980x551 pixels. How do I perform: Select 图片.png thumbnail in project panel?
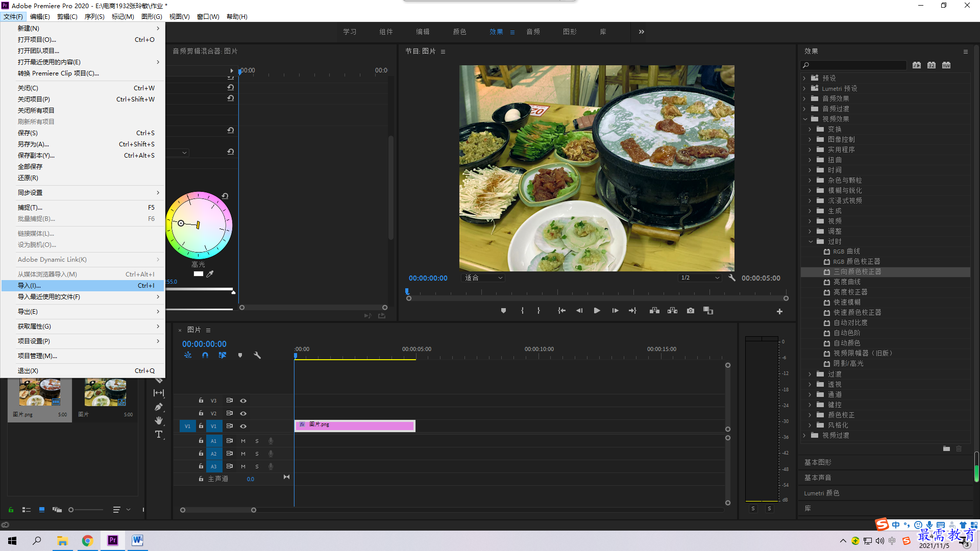(x=40, y=392)
